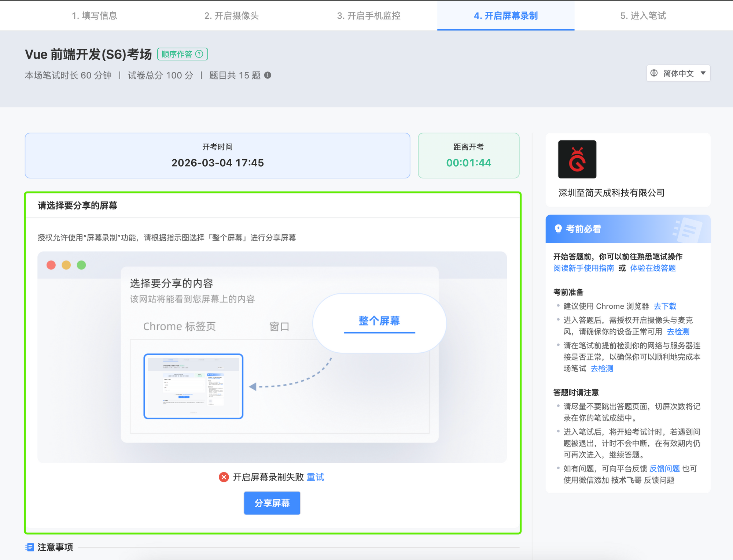Open the 体验在线答题 link
This screenshot has width=733, height=560.
point(653,268)
